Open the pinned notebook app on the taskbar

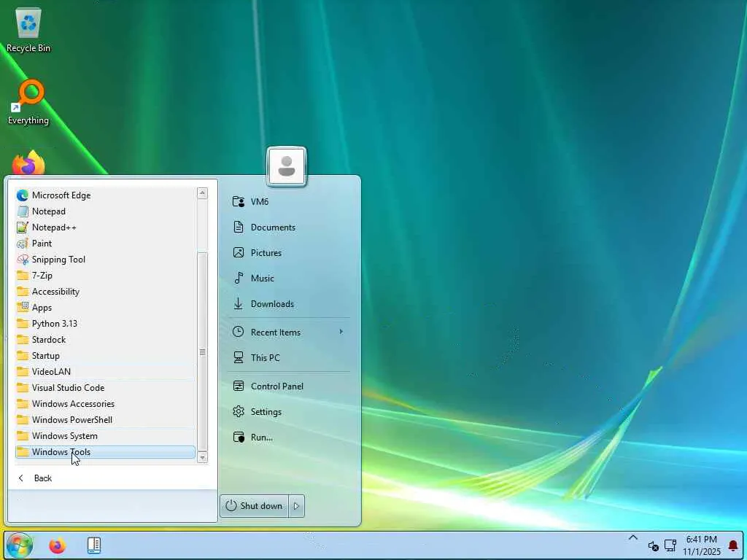tap(94, 545)
